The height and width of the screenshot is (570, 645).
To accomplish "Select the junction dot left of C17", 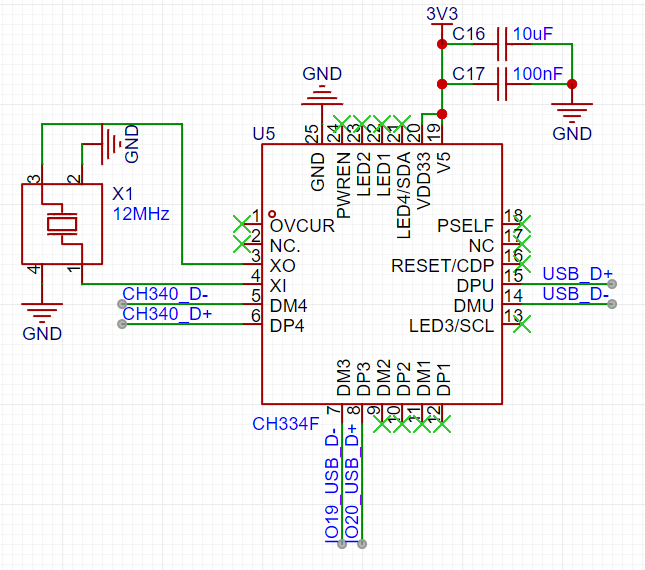I will point(442,84).
